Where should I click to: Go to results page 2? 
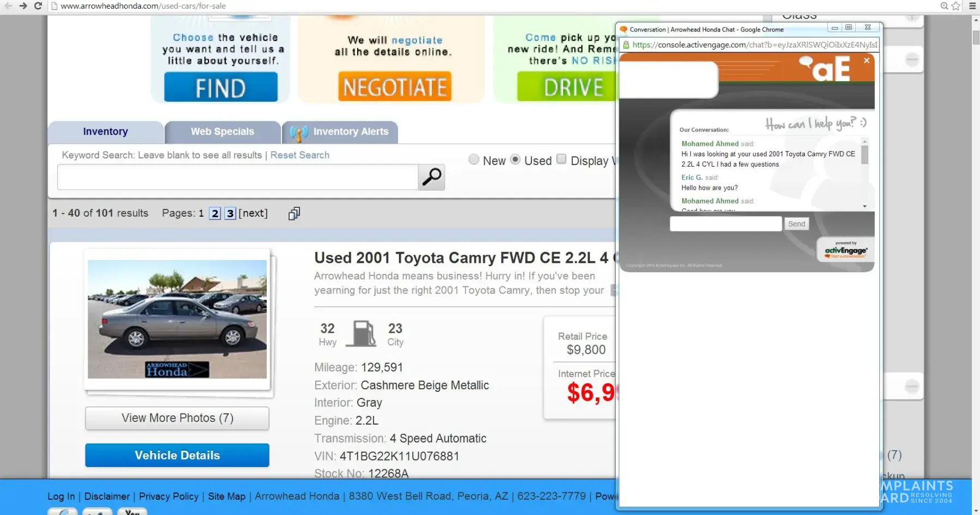click(x=215, y=213)
